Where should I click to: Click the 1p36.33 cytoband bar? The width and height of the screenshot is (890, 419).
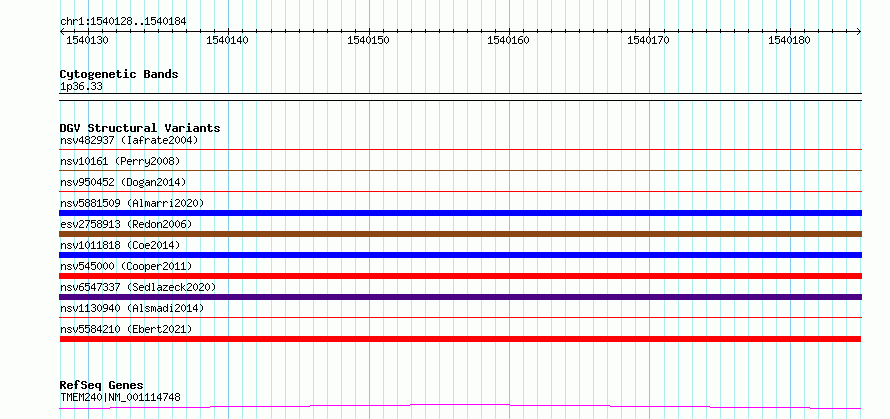(460, 97)
